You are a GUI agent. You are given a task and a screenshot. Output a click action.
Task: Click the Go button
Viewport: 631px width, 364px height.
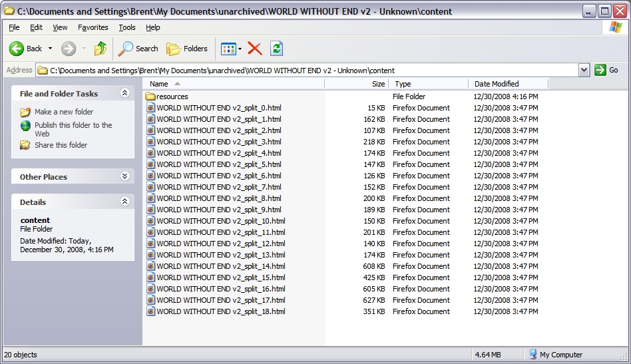pos(607,70)
